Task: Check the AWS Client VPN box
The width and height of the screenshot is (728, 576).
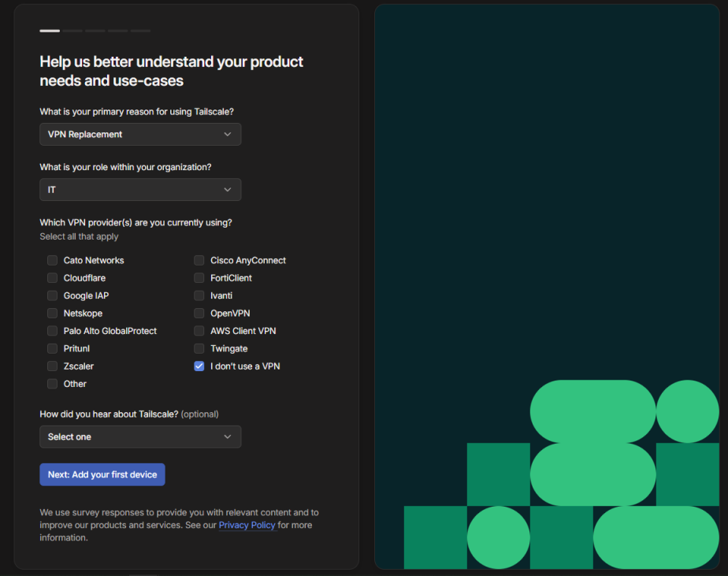Action: (x=199, y=331)
